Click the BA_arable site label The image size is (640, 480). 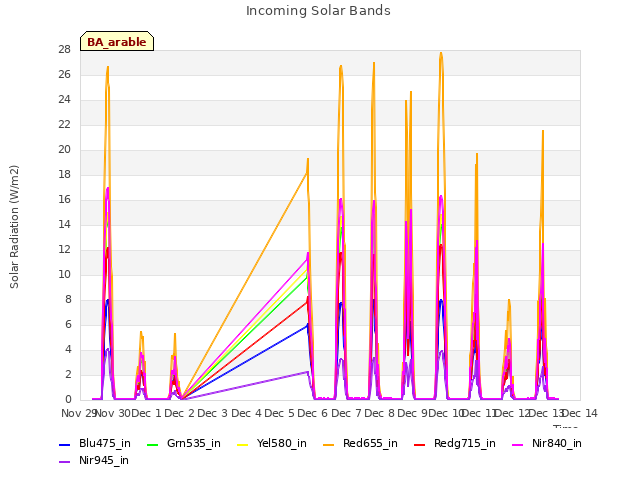117,42
